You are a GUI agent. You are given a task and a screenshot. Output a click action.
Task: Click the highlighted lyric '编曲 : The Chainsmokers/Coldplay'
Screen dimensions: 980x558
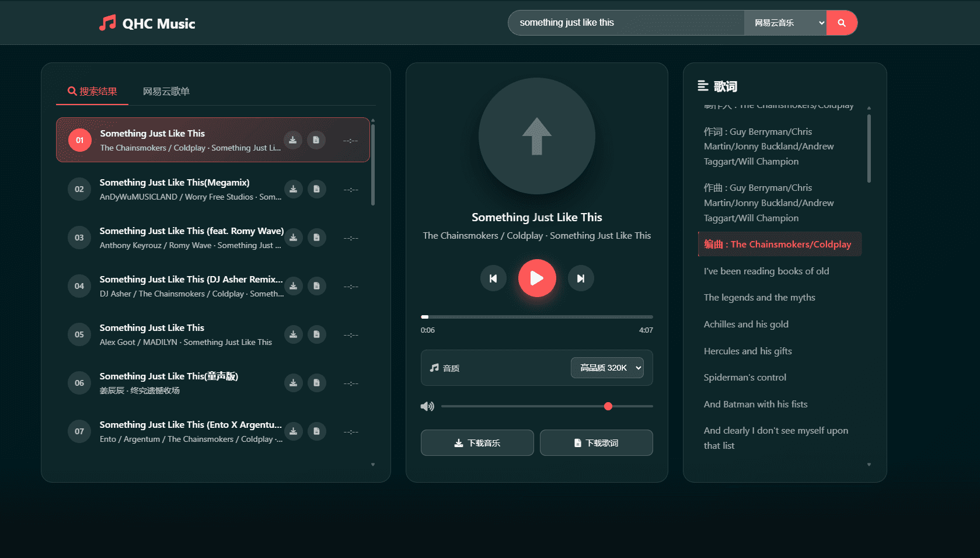click(x=780, y=245)
